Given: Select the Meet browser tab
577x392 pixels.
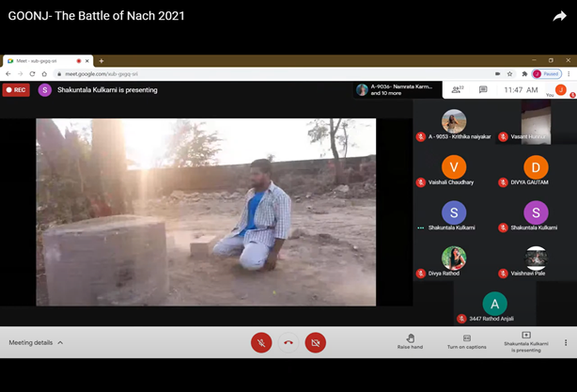Looking at the screenshot, I should (48, 61).
